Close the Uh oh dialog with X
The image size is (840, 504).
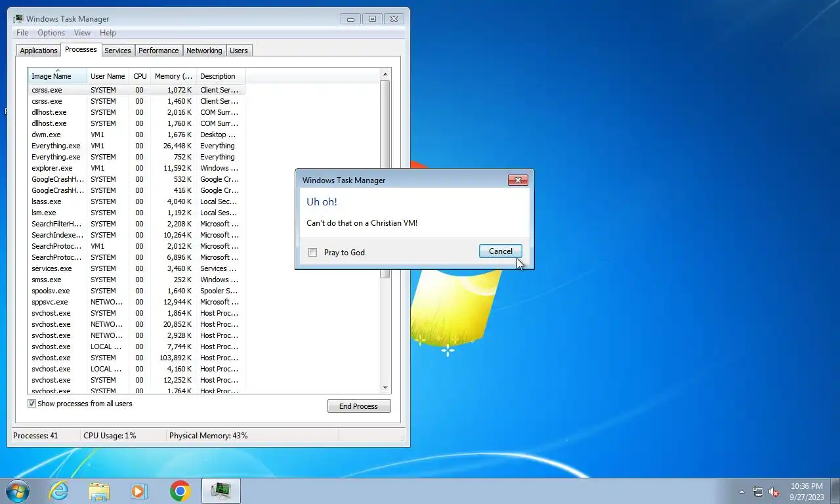518,180
